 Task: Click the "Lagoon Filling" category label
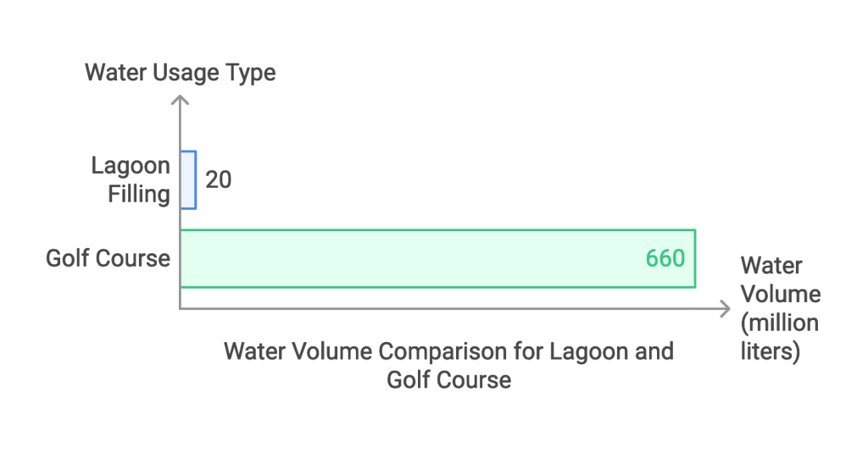pyautogui.click(x=131, y=180)
